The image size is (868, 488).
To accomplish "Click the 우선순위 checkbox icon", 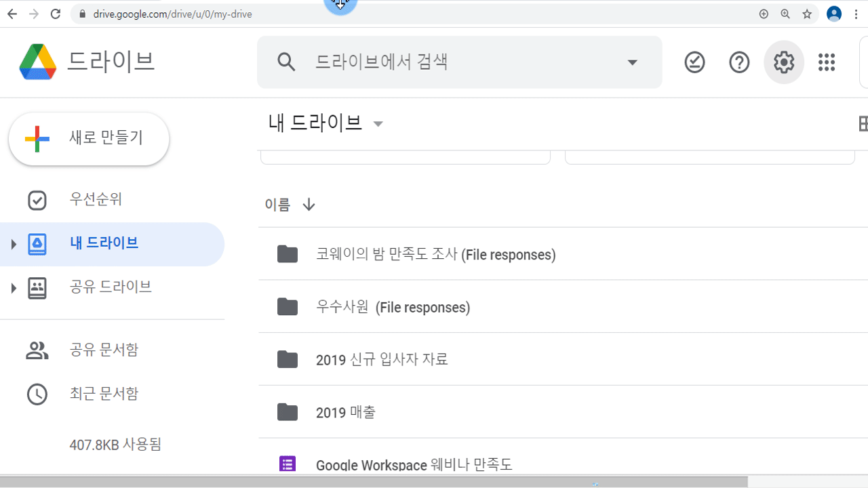I will pos(37,200).
